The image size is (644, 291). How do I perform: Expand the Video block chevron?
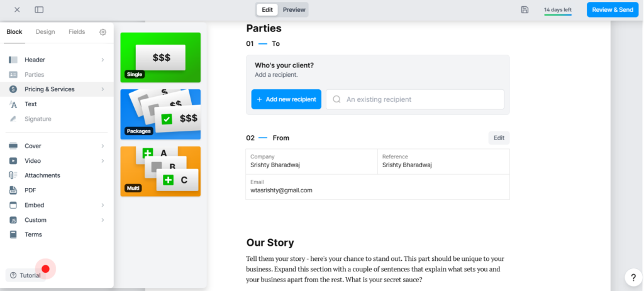(103, 161)
